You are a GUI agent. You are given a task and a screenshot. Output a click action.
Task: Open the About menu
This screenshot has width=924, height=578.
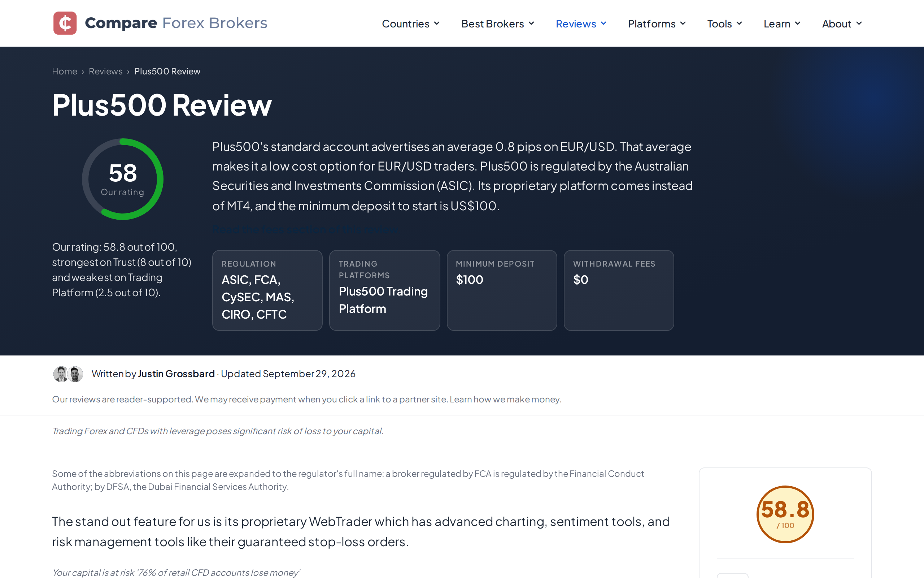(842, 24)
